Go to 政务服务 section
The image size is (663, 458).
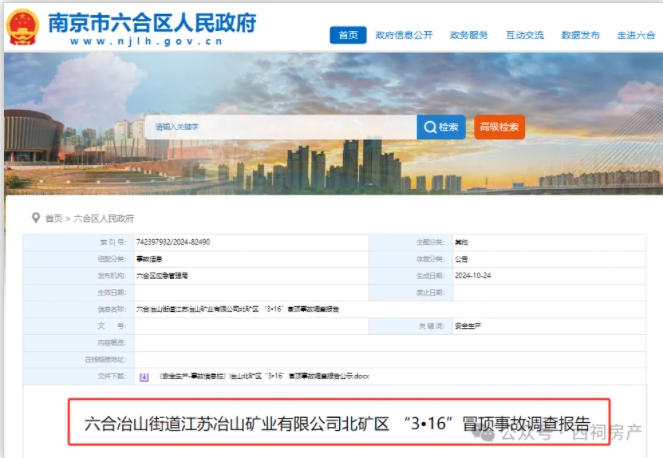coord(469,35)
